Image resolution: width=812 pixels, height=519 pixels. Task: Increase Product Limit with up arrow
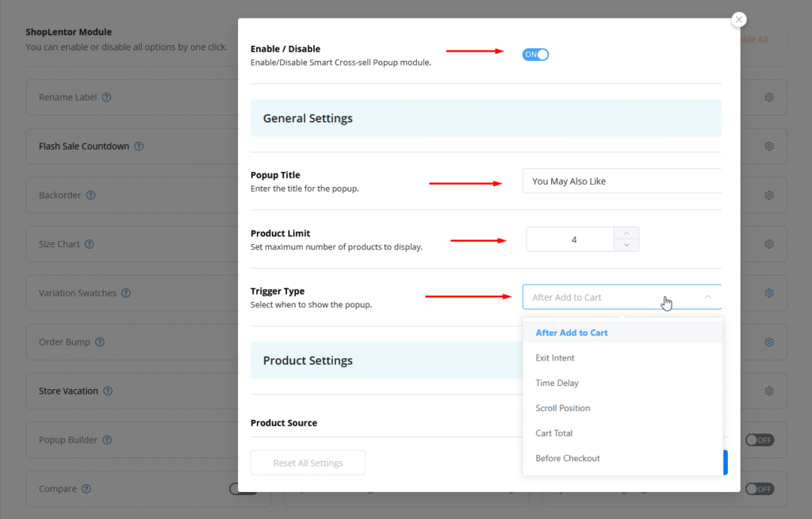click(x=626, y=233)
